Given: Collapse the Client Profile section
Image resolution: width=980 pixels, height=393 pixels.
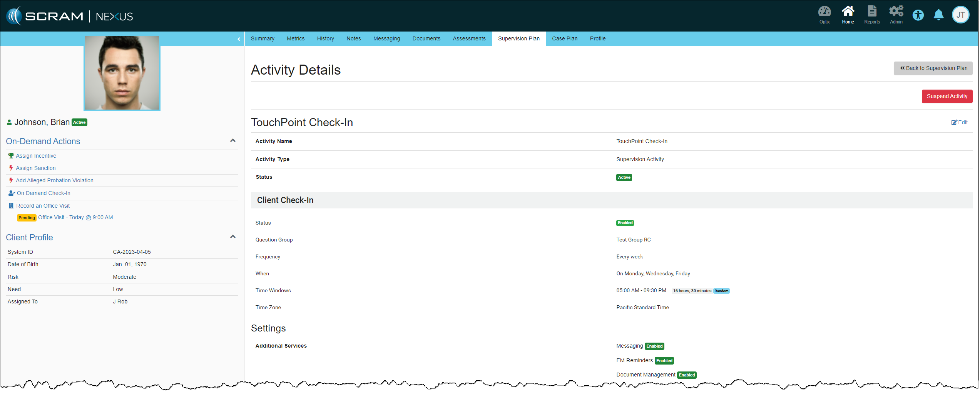Looking at the screenshot, I should pyautogui.click(x=232, y=237).
